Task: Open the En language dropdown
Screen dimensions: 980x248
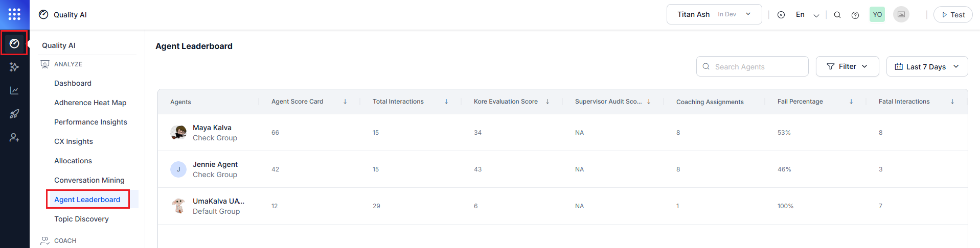Action: [x=807, y=15]
